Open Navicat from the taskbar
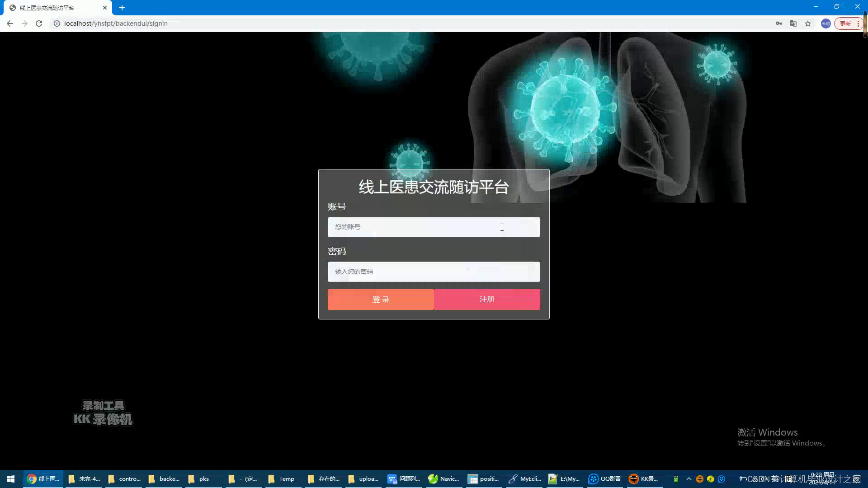This screenshot has width=868, height=488. (x=443, y=479)
